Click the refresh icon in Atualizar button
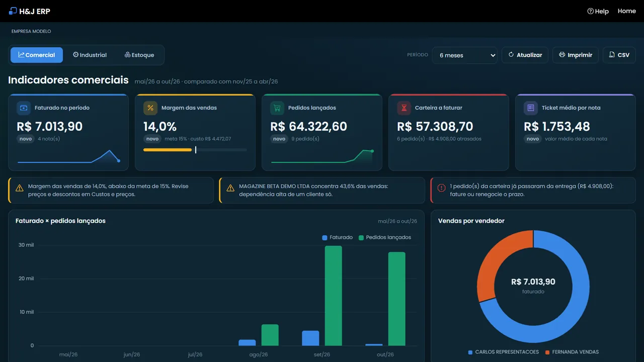The width and height of the screenshot is (644, 362). [511, 55]
